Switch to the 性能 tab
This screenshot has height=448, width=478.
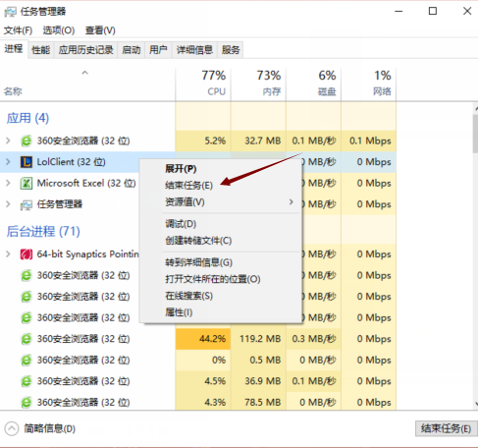click(41, 50)
